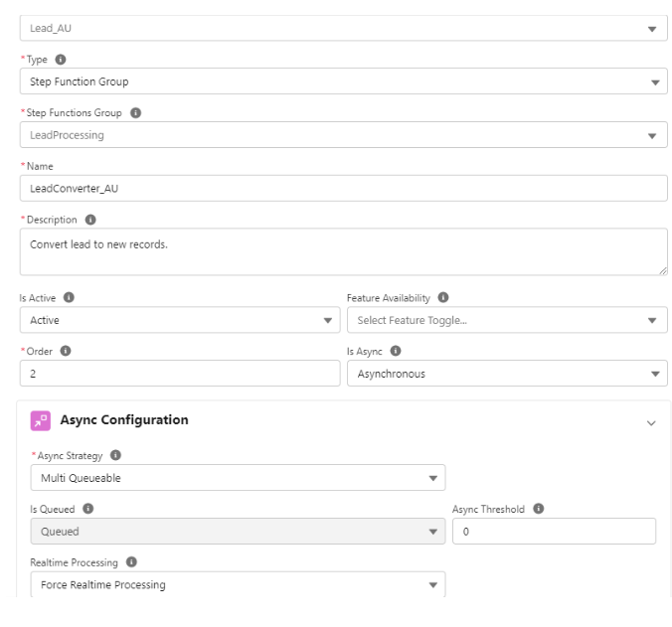
Task: Open the Select Feature Toggle dropdown
Action: click(x=507, y=320)
